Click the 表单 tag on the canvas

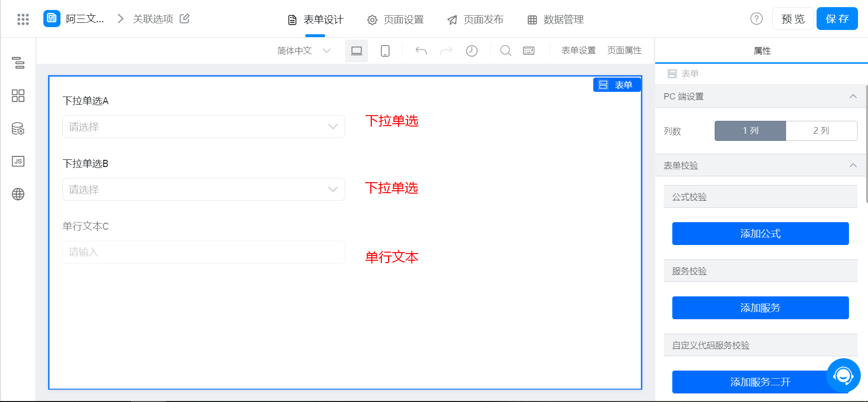617,85
